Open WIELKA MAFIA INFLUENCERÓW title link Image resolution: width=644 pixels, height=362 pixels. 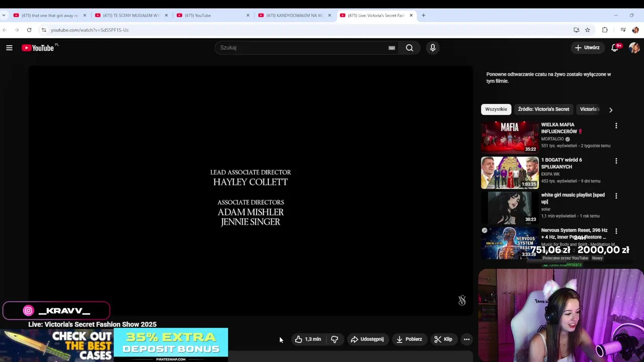[561, 128]
